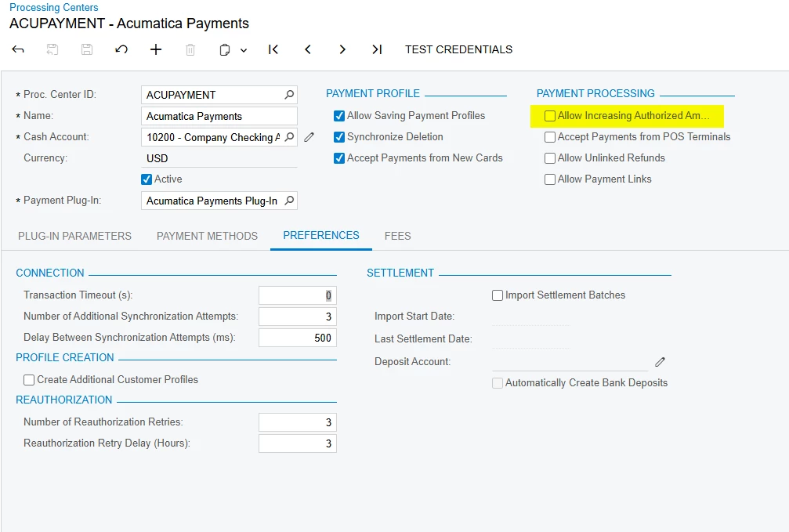Switch to the PAYMENT METHODS tab
Viewport: 789px width, 532px height.
207,236
